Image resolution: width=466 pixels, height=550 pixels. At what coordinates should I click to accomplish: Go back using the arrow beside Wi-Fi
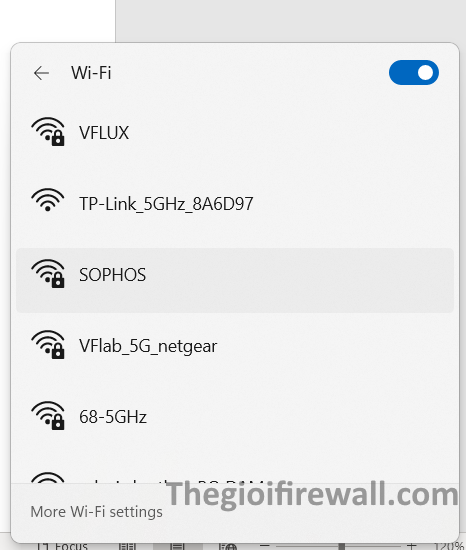(x=41, y=73)
